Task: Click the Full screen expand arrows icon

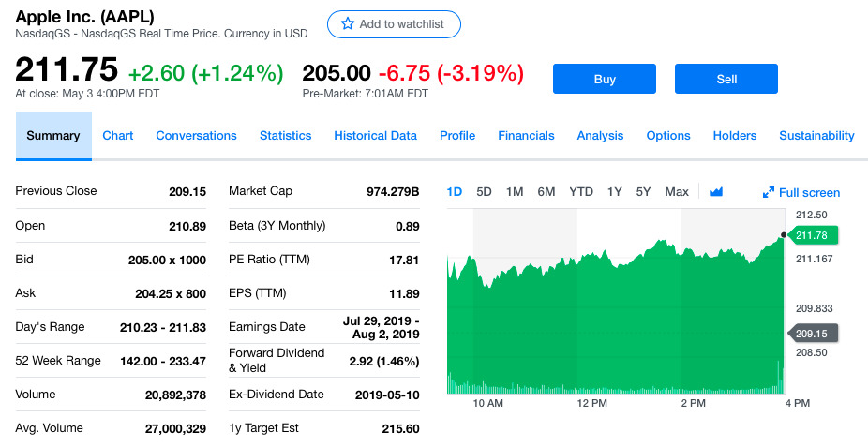Action: tap(769, 192)
